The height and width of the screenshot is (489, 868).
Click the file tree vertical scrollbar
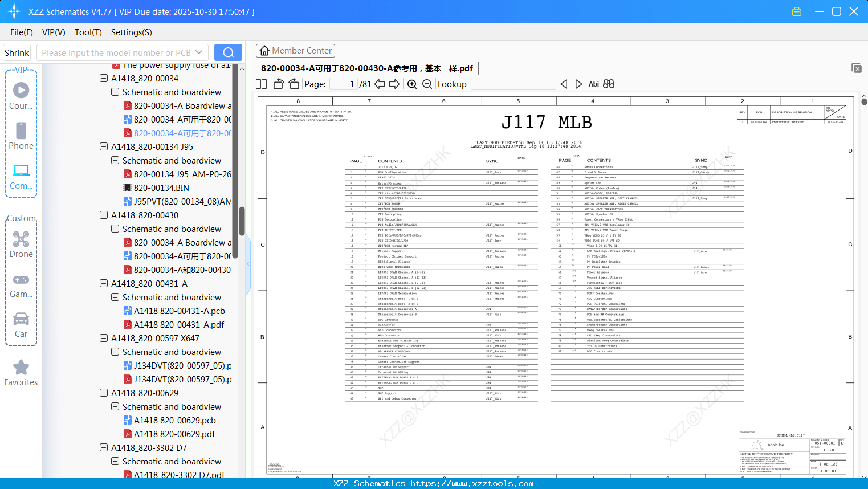click(x=242, y=221)
